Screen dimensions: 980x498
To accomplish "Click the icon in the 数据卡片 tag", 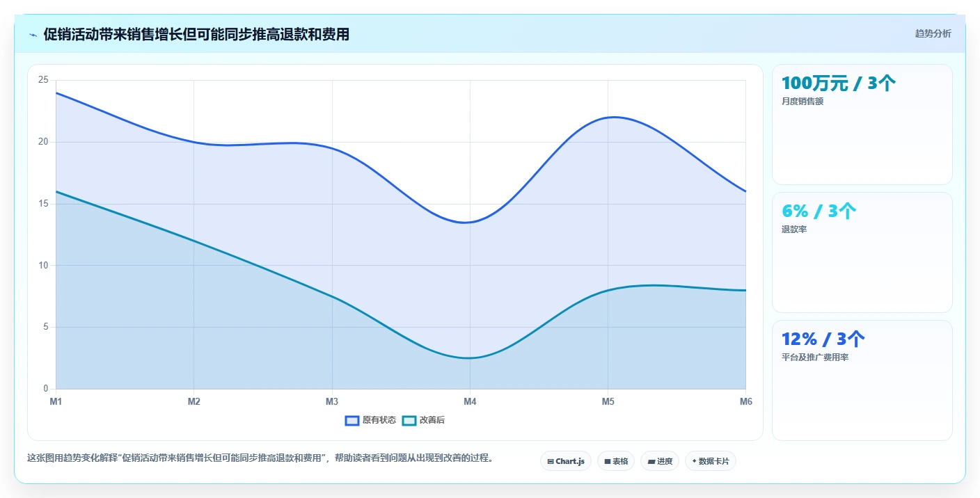I will coord(694,461).
